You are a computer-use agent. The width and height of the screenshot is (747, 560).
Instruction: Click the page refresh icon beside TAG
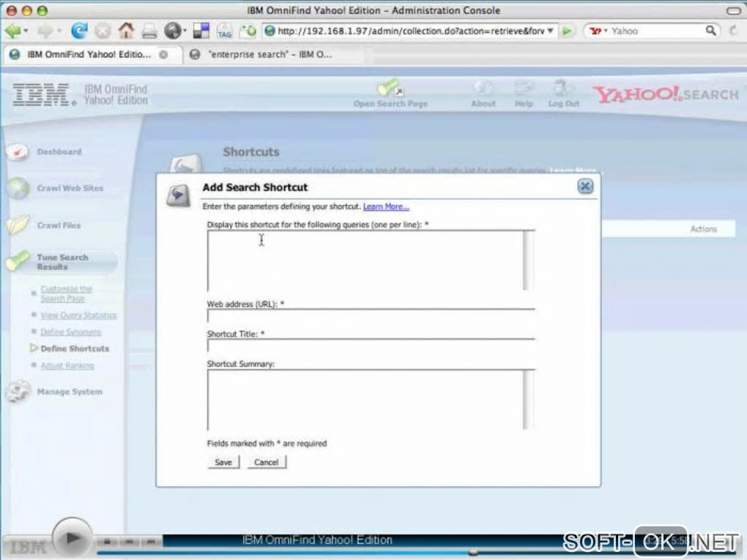[x=248, y=31]
